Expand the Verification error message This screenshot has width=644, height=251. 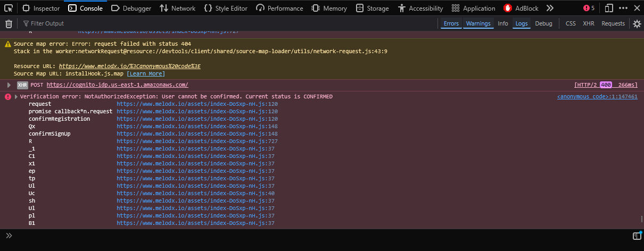click(16, 97)
